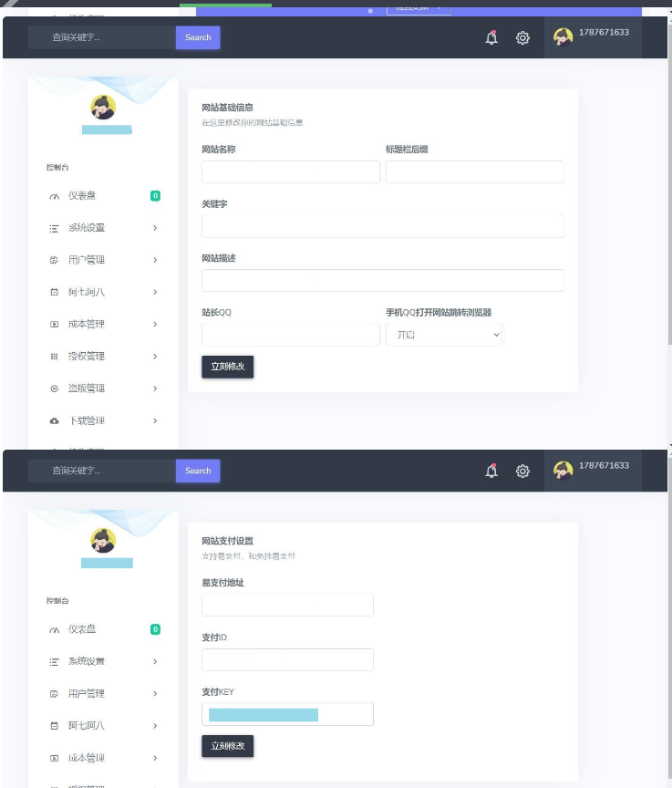Expand 成本管理 chevron on 网站基础信息 page
Screen dimensions: 672x788
click(x=155, y=324)
